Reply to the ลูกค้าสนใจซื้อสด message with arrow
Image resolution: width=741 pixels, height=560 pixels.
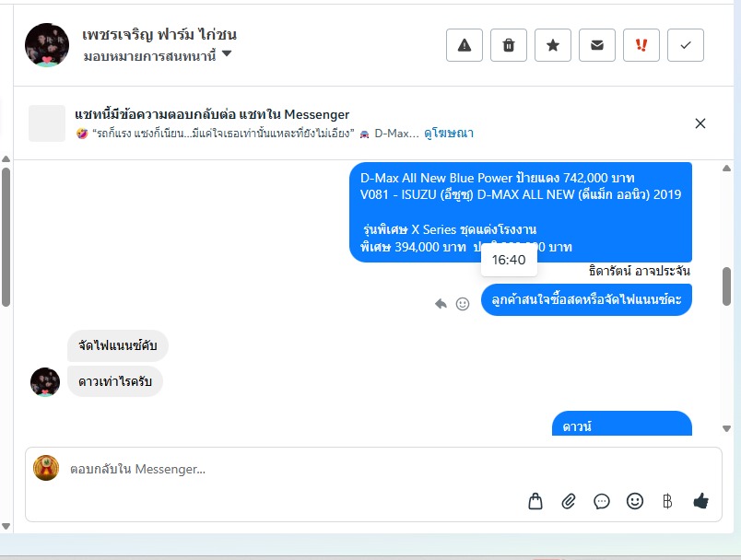point(441,304)
